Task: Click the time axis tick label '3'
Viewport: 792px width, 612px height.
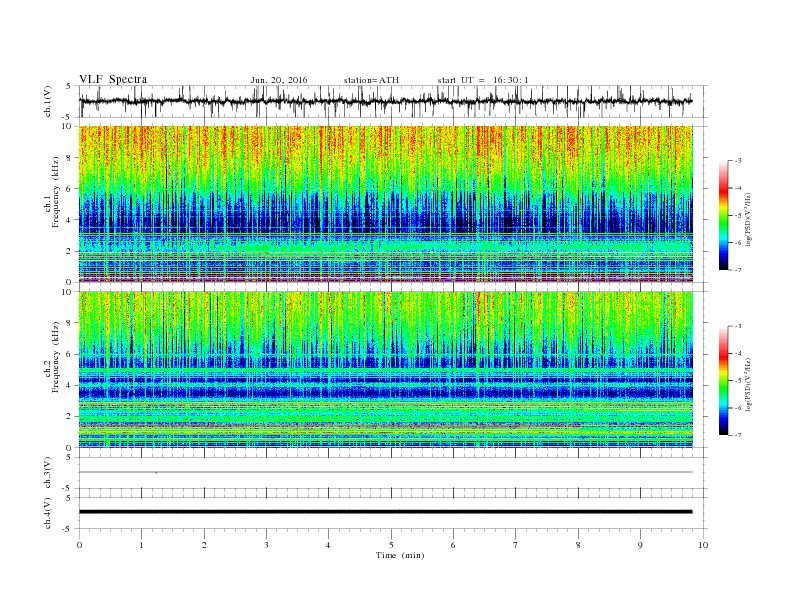Action: [266, 545]
